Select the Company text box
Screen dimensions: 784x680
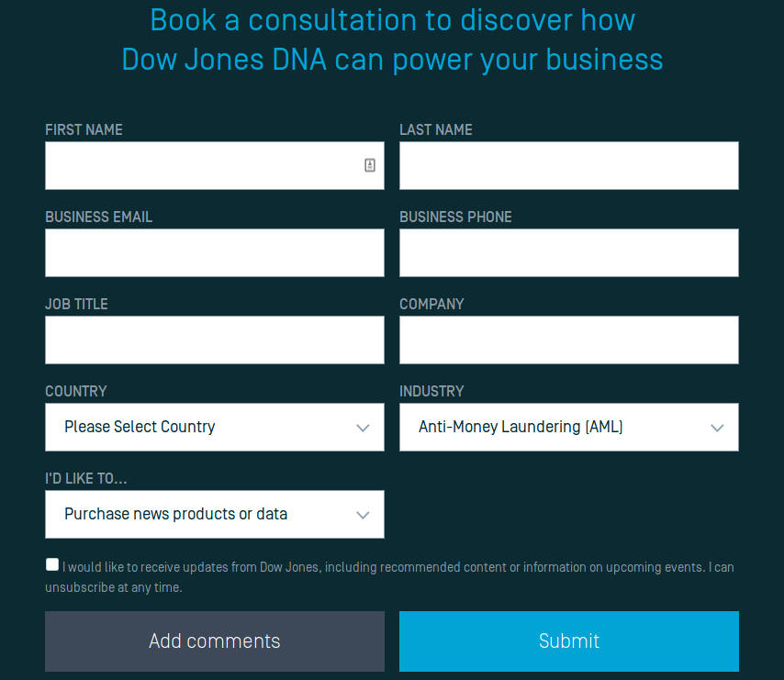569,340
